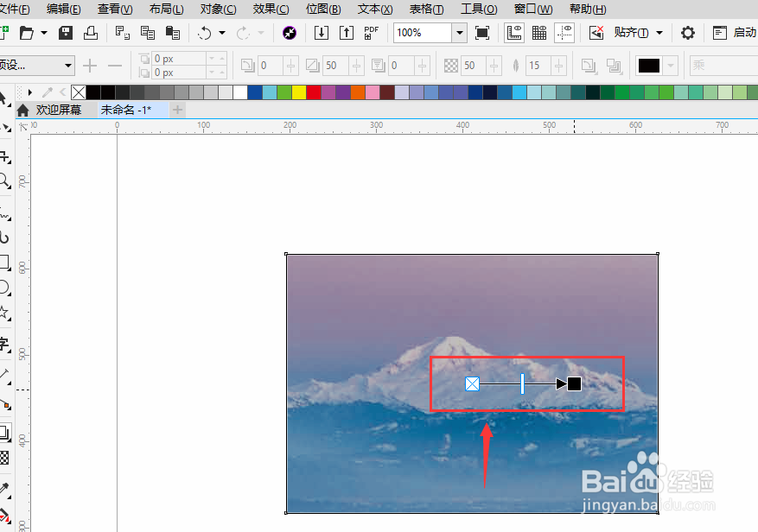Select the Ellipse tool in toolbox
Viewport: 758px width, 532px height.
[x=5, y=288]
